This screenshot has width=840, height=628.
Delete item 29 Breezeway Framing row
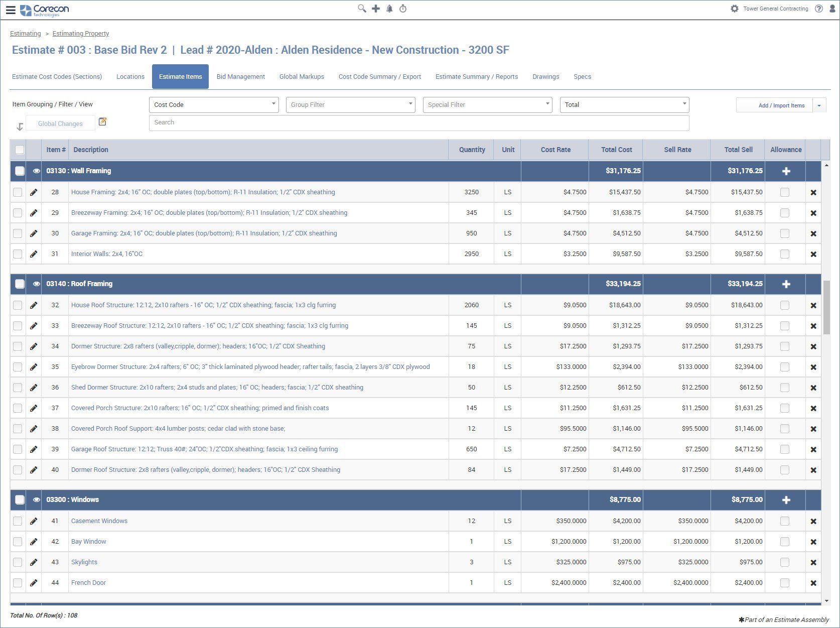click(x=813, y=213)
